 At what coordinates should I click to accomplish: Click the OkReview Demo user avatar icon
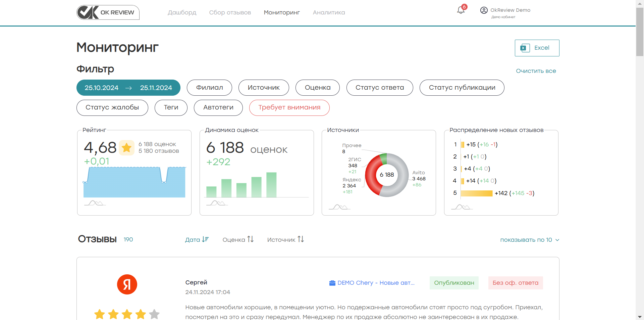click(x=484, y=10)
